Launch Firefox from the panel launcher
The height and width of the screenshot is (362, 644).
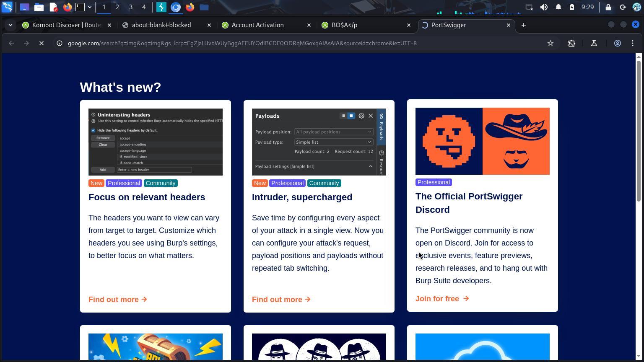point(67,7)
